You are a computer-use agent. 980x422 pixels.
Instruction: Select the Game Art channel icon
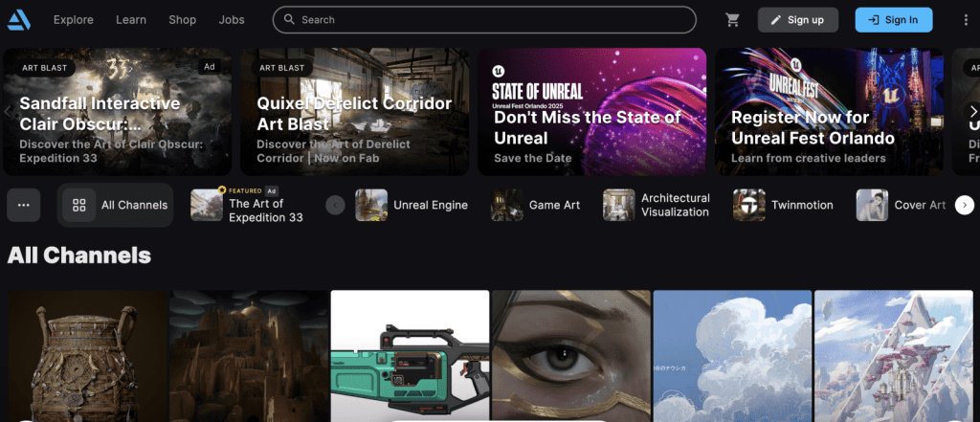click(507, 205)
